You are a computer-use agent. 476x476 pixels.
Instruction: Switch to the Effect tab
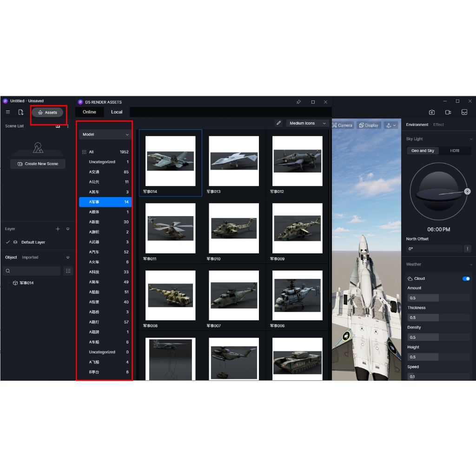tap(438, 125)
